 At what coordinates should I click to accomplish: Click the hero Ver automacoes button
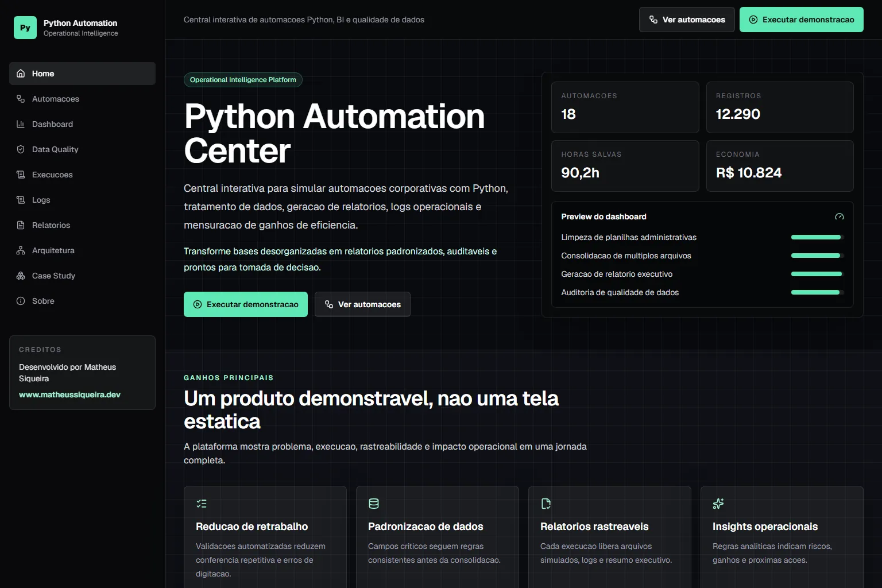tap(362, 304)
